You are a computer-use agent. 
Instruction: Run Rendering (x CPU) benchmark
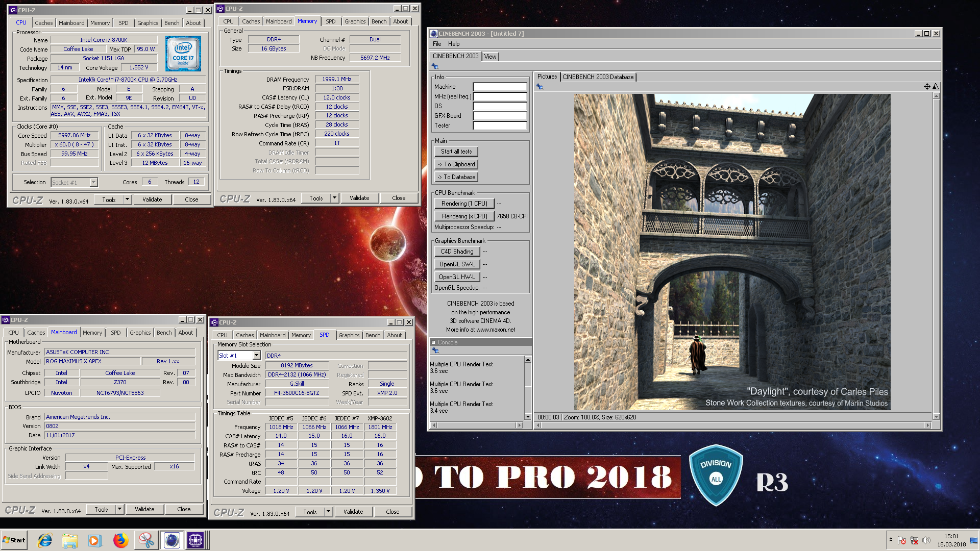tap(464, 216)
